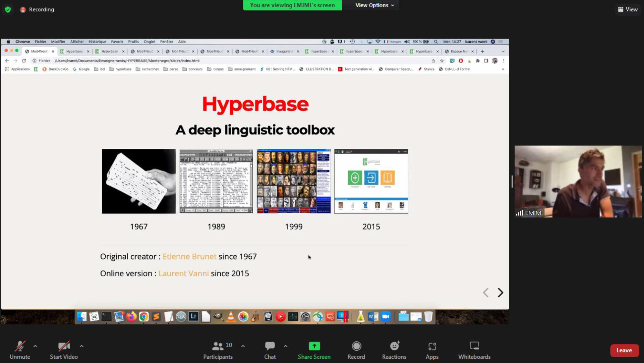Open the Apps icon in toolbar
644x363 pixels.
432,346
